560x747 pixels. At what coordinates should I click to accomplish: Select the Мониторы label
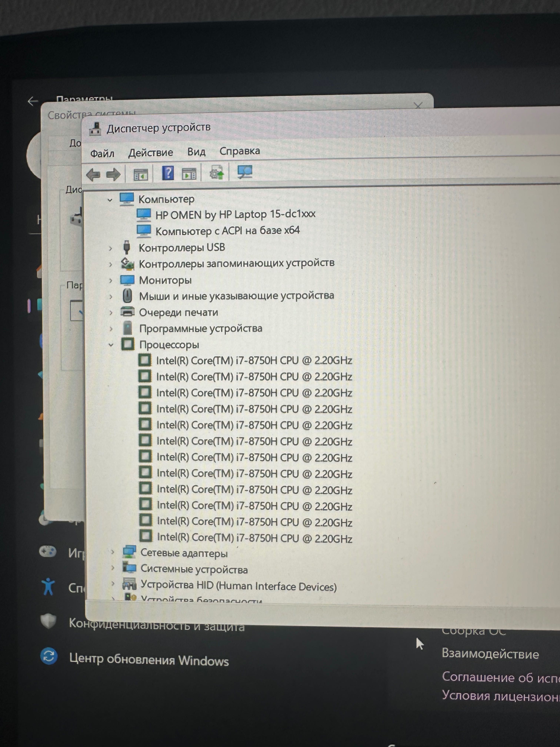point(165,280)
